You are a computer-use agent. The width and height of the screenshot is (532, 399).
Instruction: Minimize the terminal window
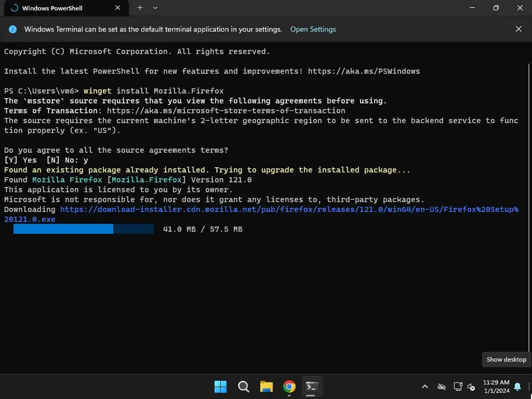tap(472, 8)
